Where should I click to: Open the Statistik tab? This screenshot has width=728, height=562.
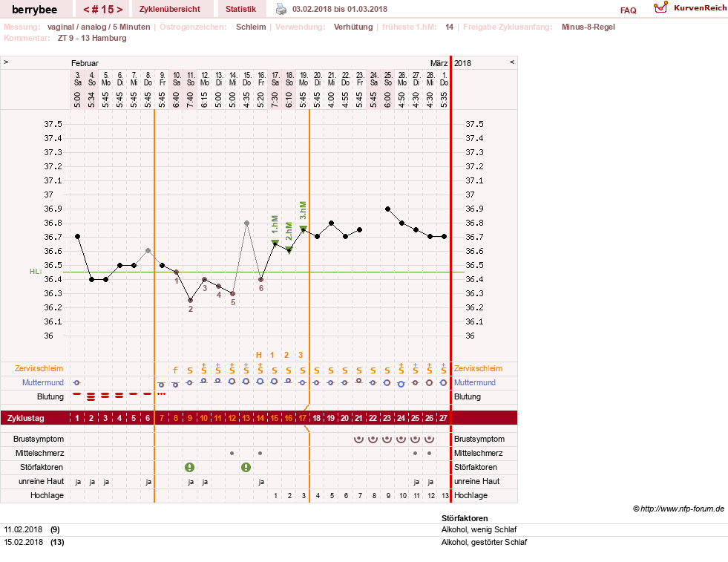click(240, 9)
